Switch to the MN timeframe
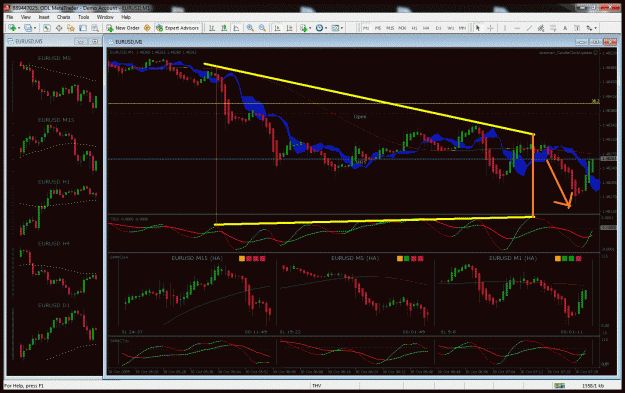Screen dimensions: 625x393 462,28
